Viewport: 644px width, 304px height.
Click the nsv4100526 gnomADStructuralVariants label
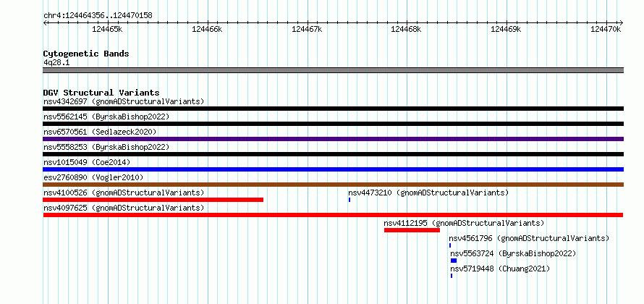(124, 193)
